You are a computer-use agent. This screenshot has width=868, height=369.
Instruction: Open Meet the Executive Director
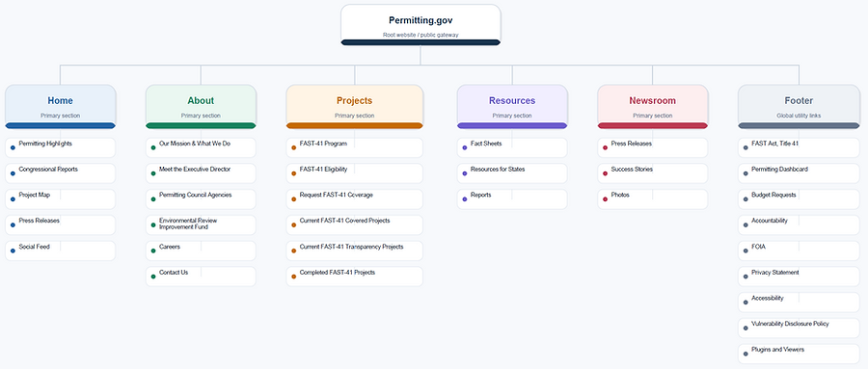tap(201, 173)
